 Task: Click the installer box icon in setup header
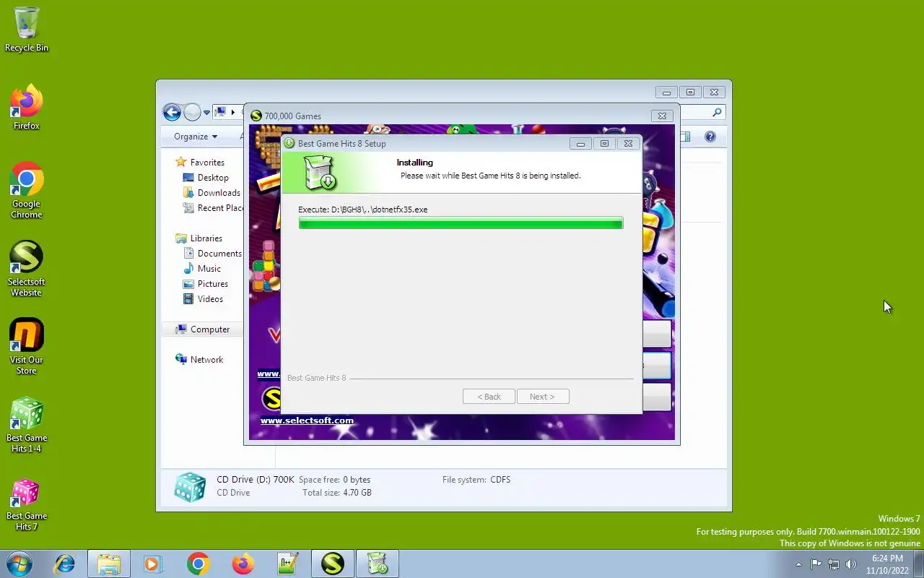pyautogui.click(x=320, y=173)
